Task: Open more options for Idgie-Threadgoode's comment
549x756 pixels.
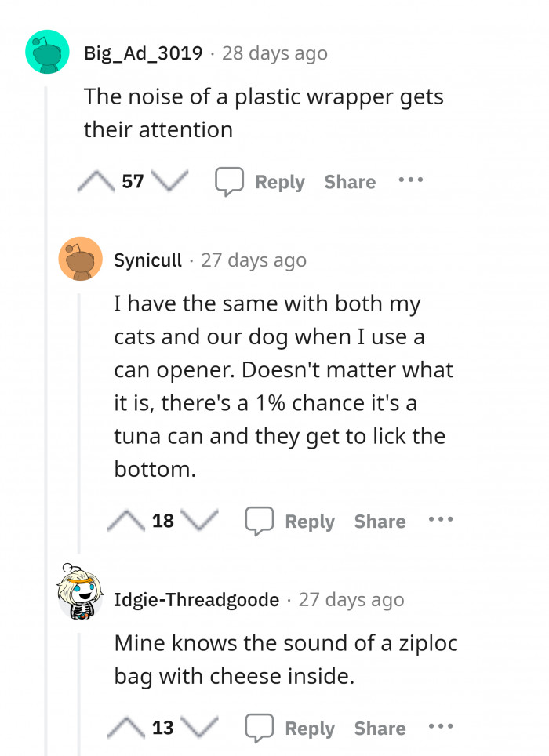Action: (x=440, y=726)
